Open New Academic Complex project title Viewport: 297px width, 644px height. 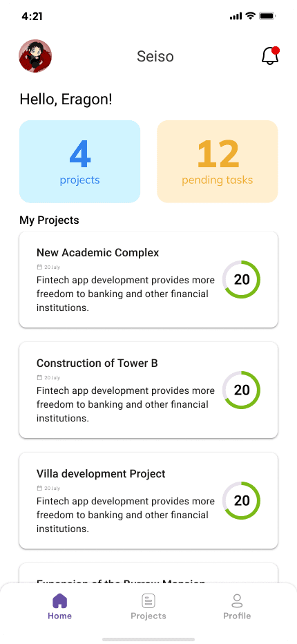tap(98, 253)
